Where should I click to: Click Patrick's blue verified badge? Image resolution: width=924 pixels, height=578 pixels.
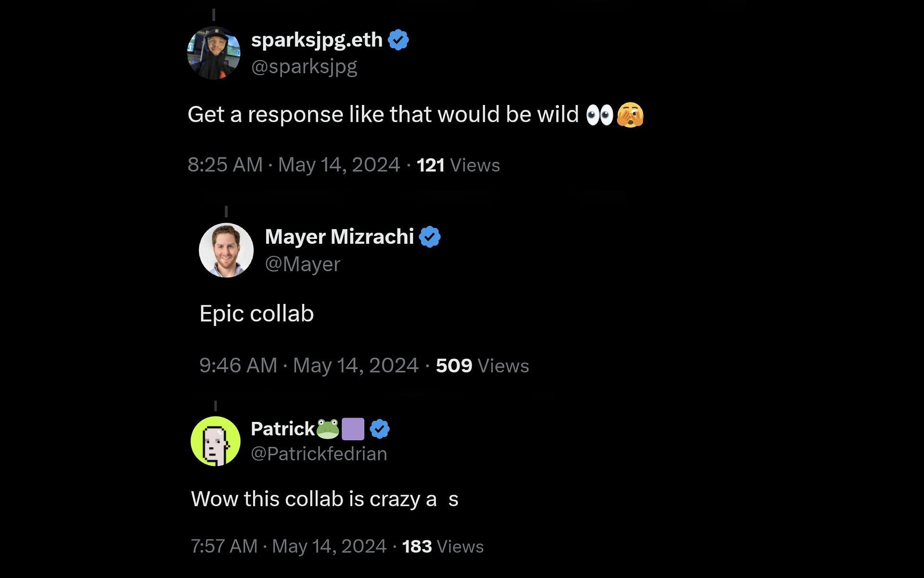click(x=380, y=429)
